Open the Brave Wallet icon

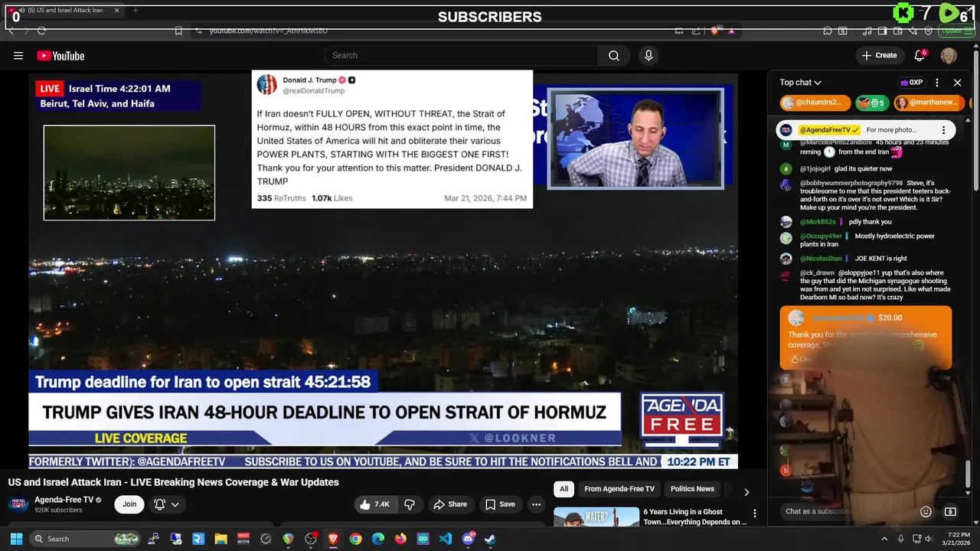point(897,31)
